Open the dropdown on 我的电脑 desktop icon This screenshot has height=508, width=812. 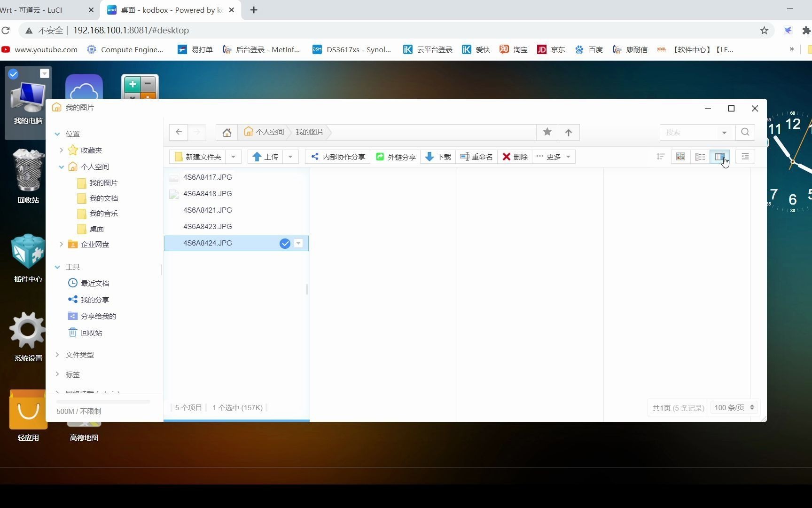click(44, 73)
